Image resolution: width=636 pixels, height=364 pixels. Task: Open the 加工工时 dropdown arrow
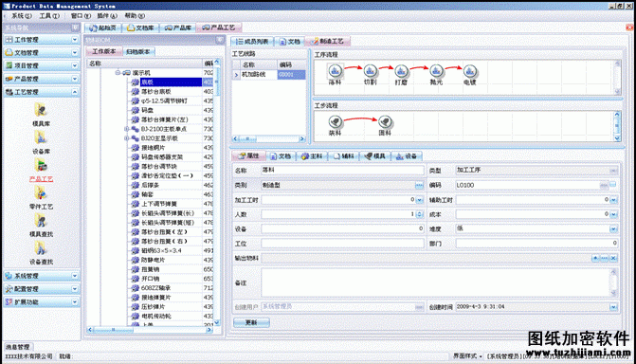tap(419, 200)
